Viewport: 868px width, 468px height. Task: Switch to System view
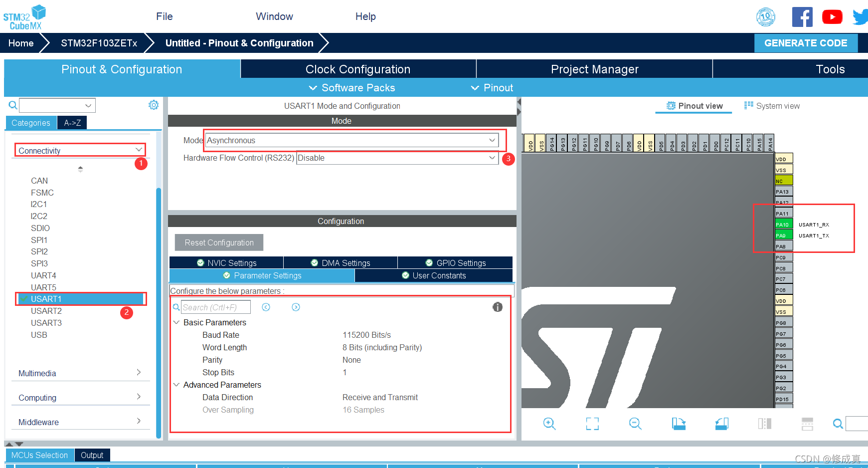pos(772,106)
